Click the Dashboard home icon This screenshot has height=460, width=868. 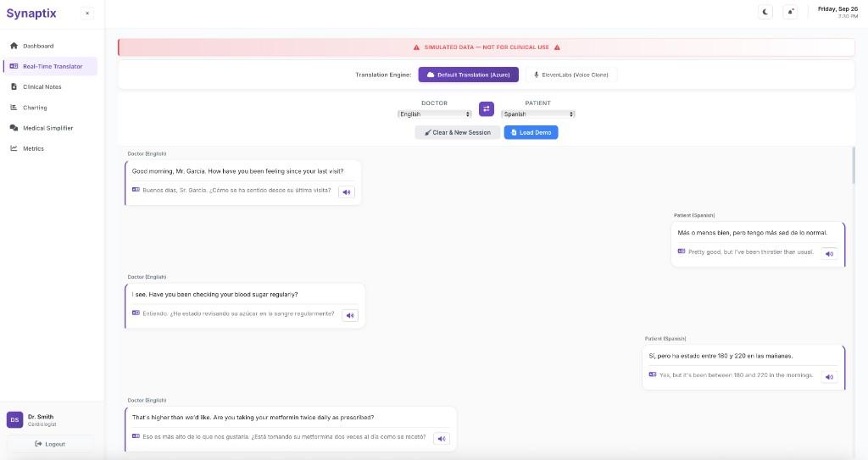(14, 46)
